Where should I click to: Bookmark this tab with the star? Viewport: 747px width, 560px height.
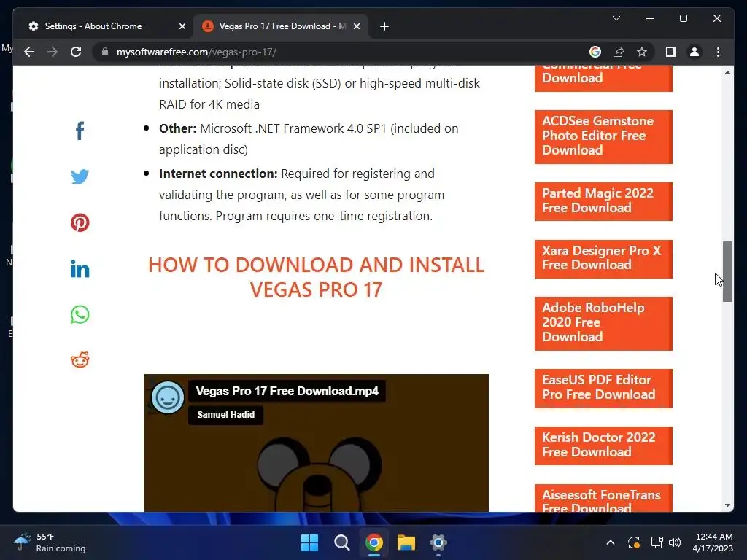(x=642, y=52)
